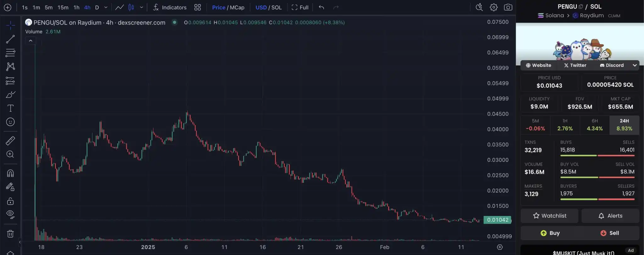The image size is (644, 255).
Task: Select the brush drawing tool
Action: point(10,94)
